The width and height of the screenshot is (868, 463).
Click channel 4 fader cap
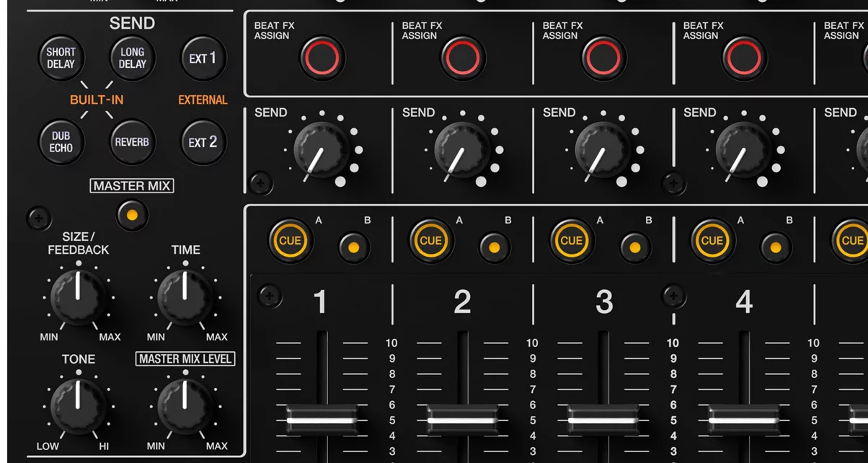(743, 420)
